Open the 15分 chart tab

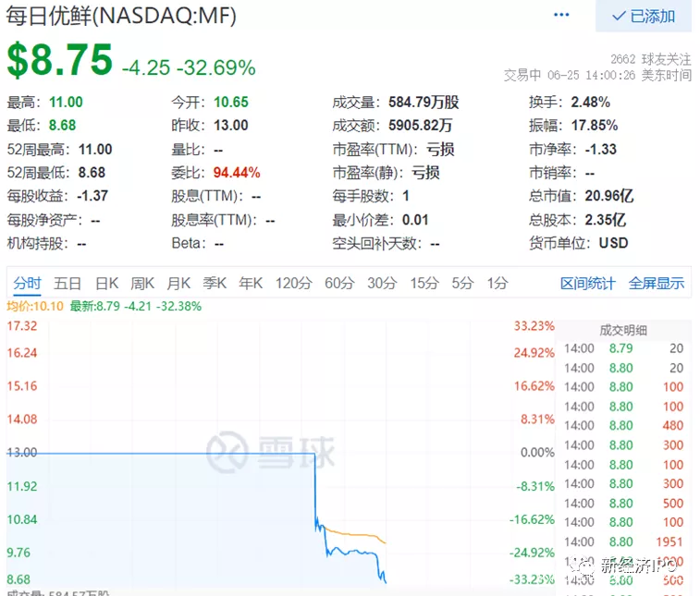click(x=424, y=284)
